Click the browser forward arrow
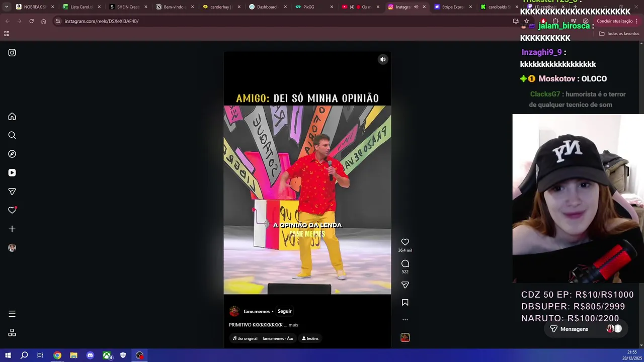The height and width of the screenshot is (362, 644). pyautogui.click(x=19, y=21)
